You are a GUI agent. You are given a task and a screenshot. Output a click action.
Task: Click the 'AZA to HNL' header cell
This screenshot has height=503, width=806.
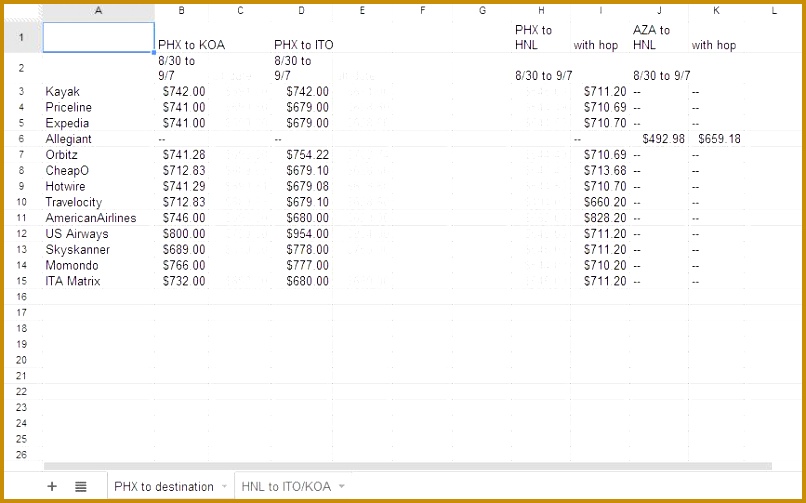click(651, 38)
